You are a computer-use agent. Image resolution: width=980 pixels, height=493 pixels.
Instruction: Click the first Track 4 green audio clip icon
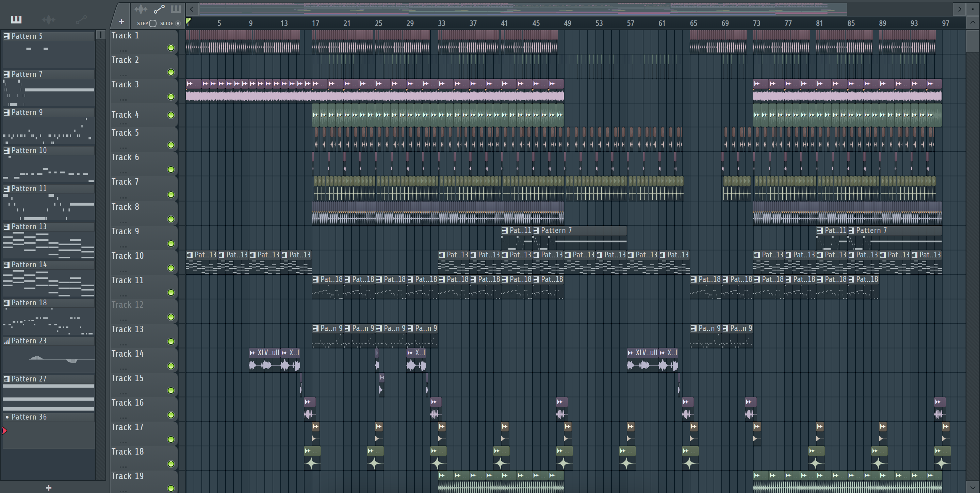click(315, 115)
